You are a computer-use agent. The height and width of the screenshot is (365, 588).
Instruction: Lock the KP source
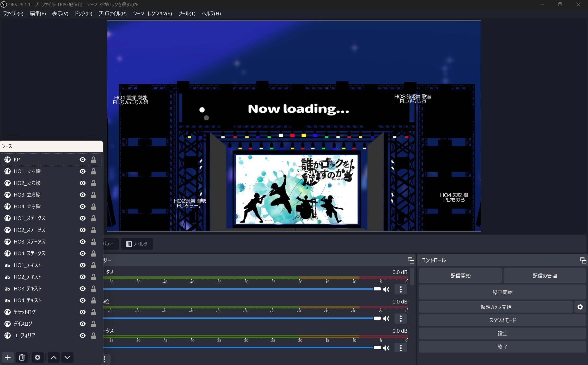pyautogui.click(x=93, y=160)
